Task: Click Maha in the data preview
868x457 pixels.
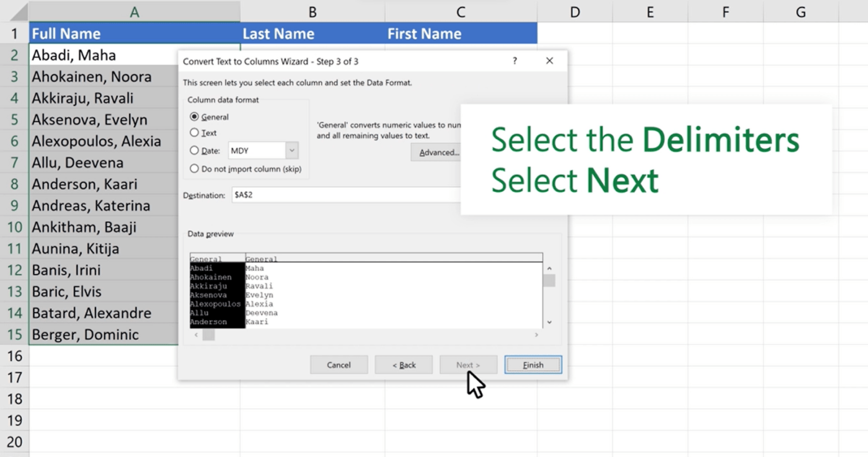Action: pyautogui.click(x=255, y=268)
